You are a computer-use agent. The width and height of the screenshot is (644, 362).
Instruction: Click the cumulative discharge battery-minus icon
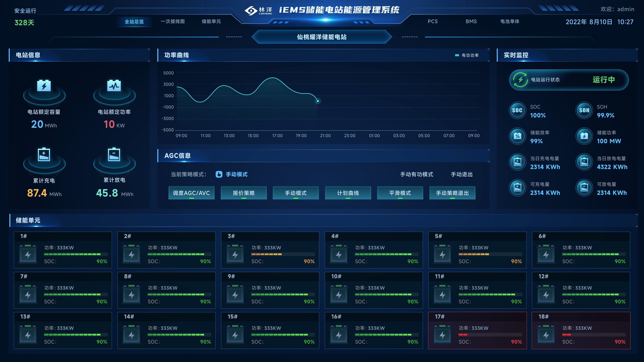click(x=114, y=154)
